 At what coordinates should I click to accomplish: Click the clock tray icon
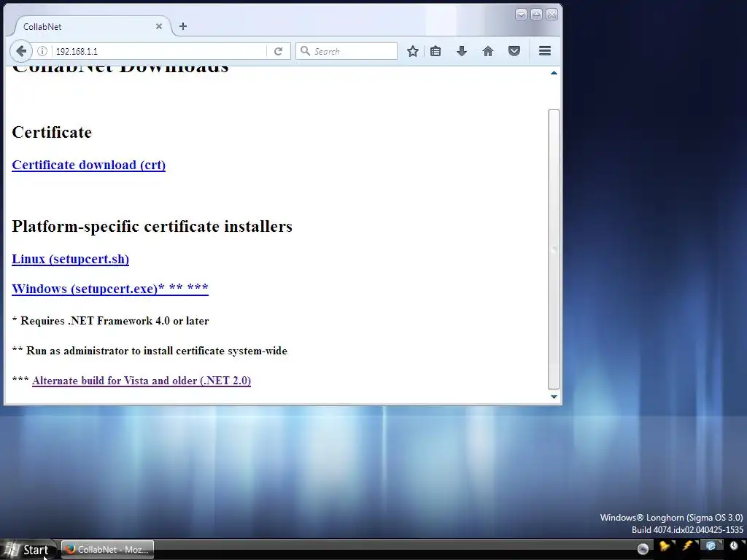click(x=734, y=546)
